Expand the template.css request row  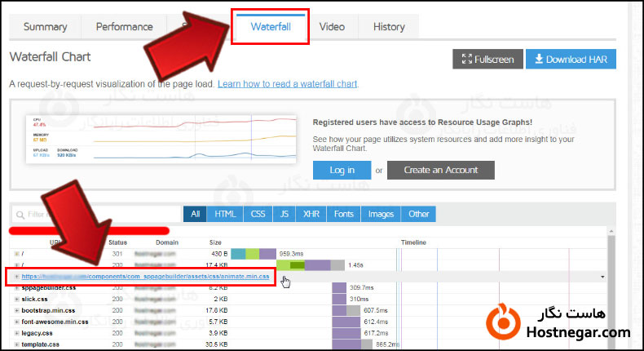tap(16, 344)
